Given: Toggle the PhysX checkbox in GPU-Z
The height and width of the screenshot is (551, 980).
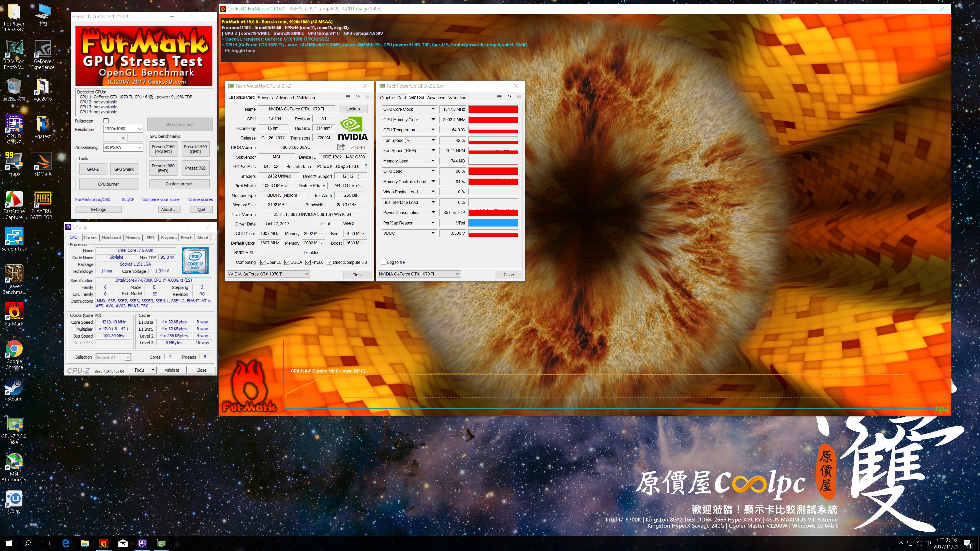Looking at the screenshot, I should pyautogui.click(x=308, y=262).
